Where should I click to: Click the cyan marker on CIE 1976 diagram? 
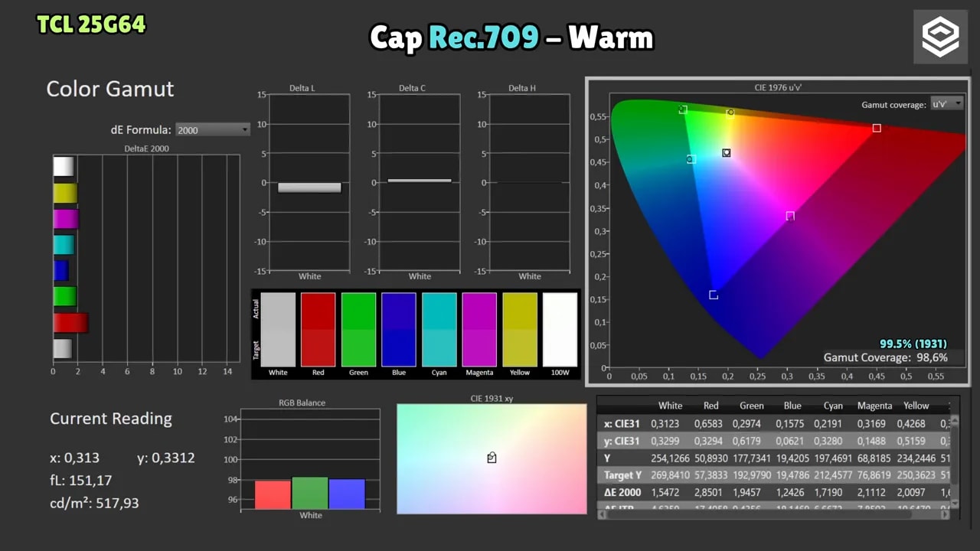click(691, 159)
